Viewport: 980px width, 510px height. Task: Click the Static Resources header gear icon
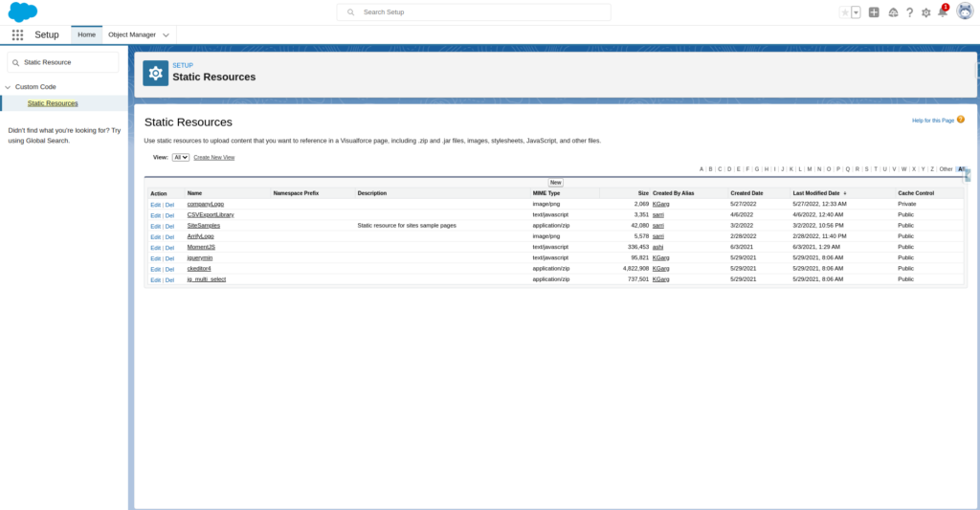(156, 73)
